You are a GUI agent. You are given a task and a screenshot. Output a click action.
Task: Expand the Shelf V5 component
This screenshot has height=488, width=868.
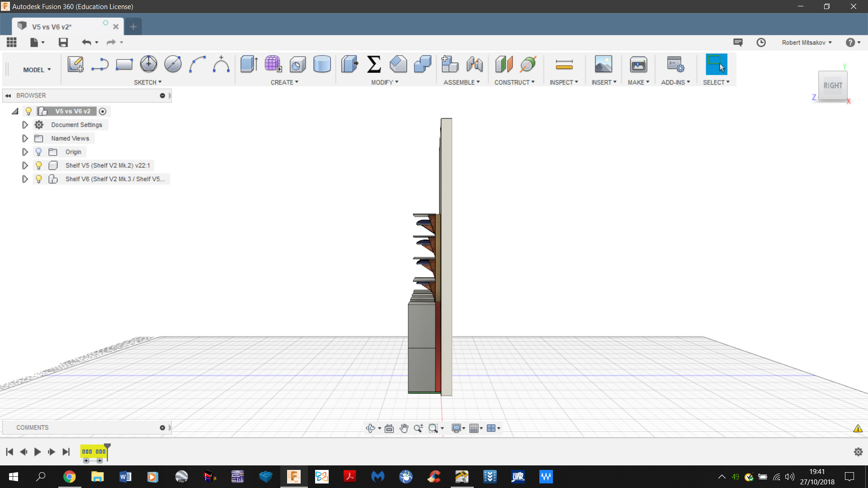click(x=25, y=165)
